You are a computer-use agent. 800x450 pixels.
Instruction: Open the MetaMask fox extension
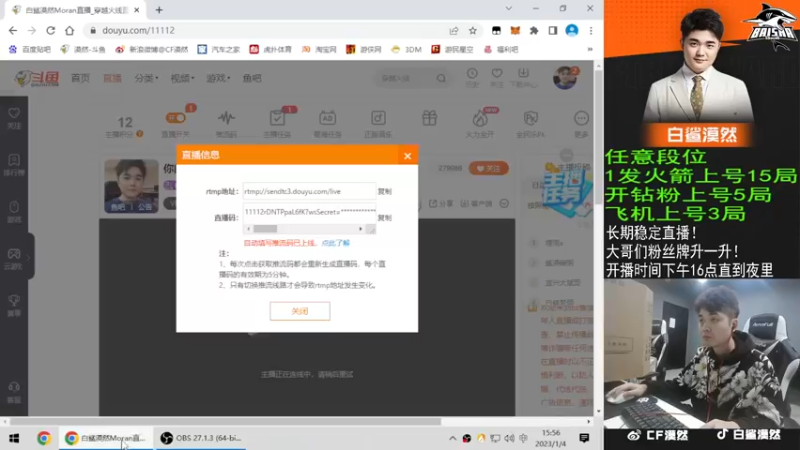[x=515, y=31]
